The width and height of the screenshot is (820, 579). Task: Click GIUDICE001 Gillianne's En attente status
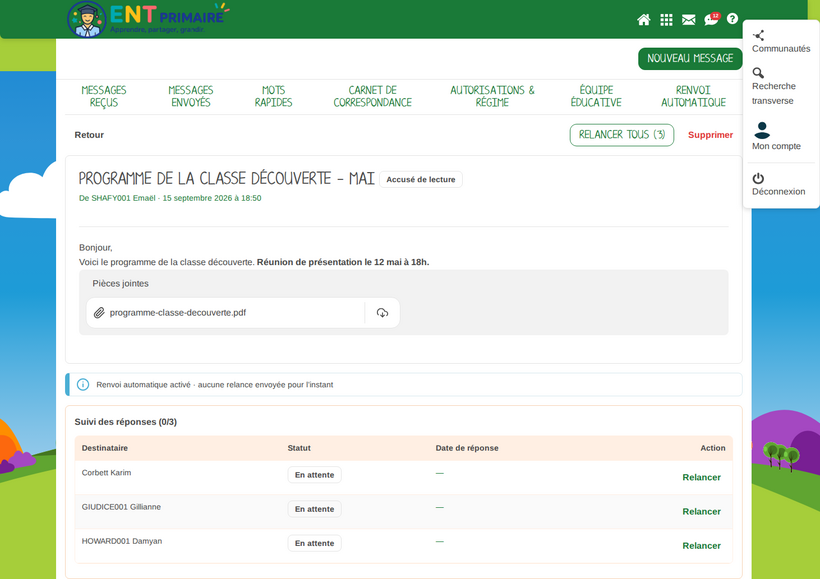coord(314,509)
